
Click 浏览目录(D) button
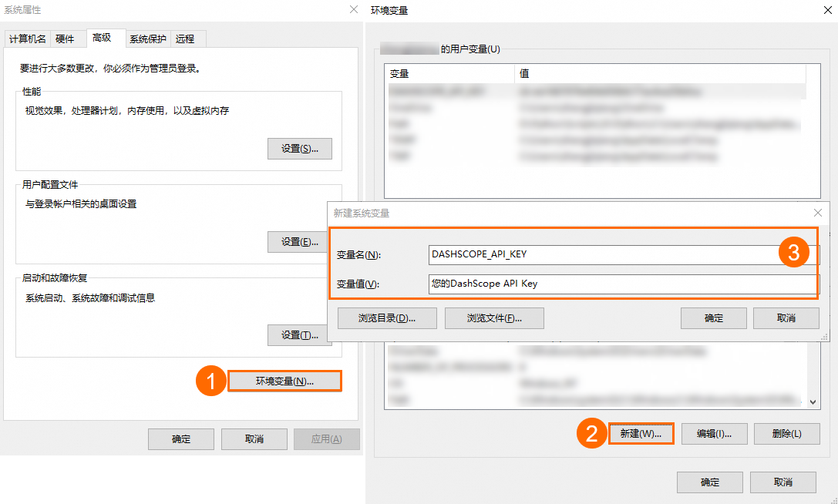[x=388, y=318]
